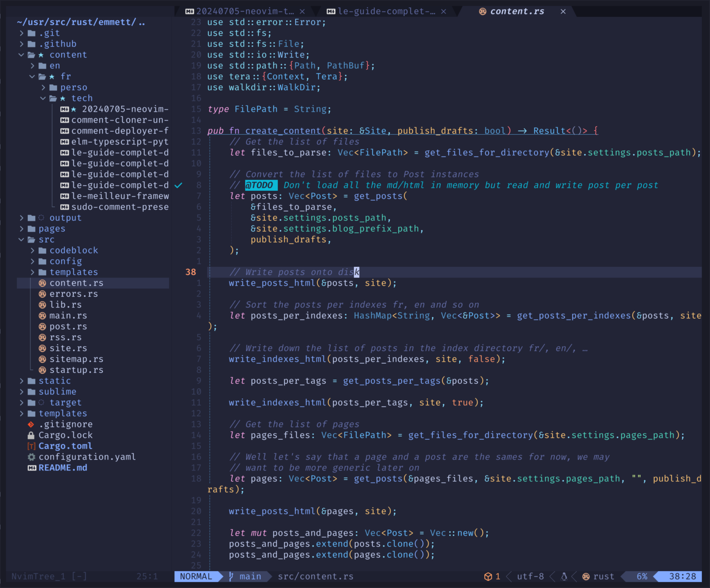Click the @TODO highlighted tag

coord(261,185)
